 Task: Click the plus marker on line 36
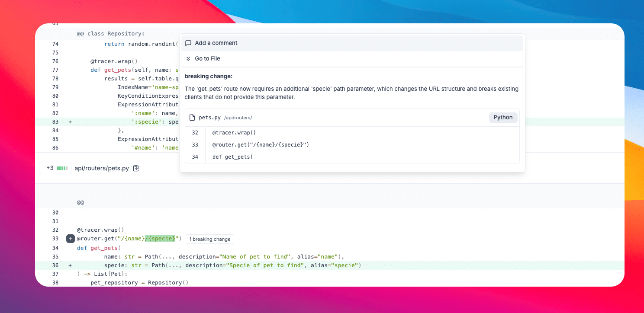(70, 265)
